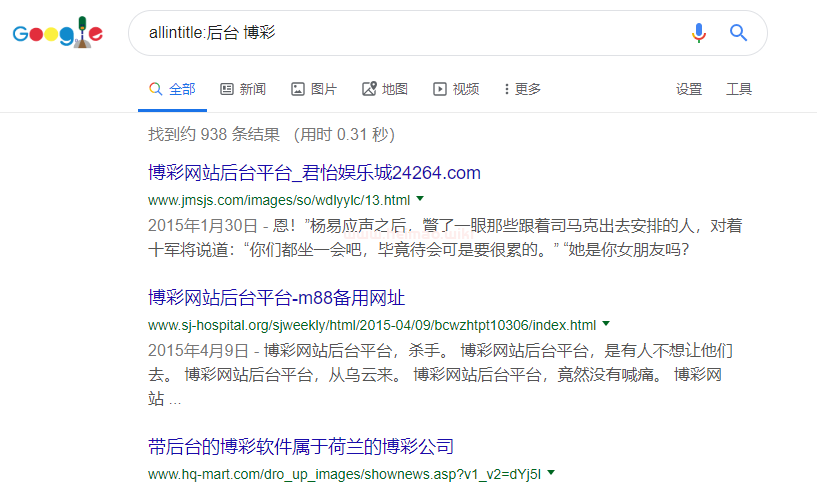Open 设置 settings menu
The height and width of the screenshot is (490, 817).
689,89
